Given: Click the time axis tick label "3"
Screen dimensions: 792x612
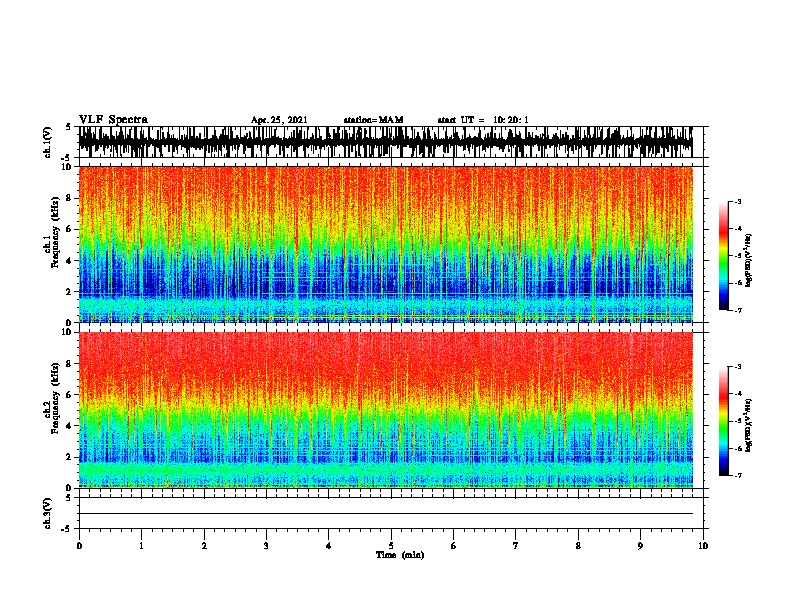Looking at the screenshot, I should tap(266, 545).
